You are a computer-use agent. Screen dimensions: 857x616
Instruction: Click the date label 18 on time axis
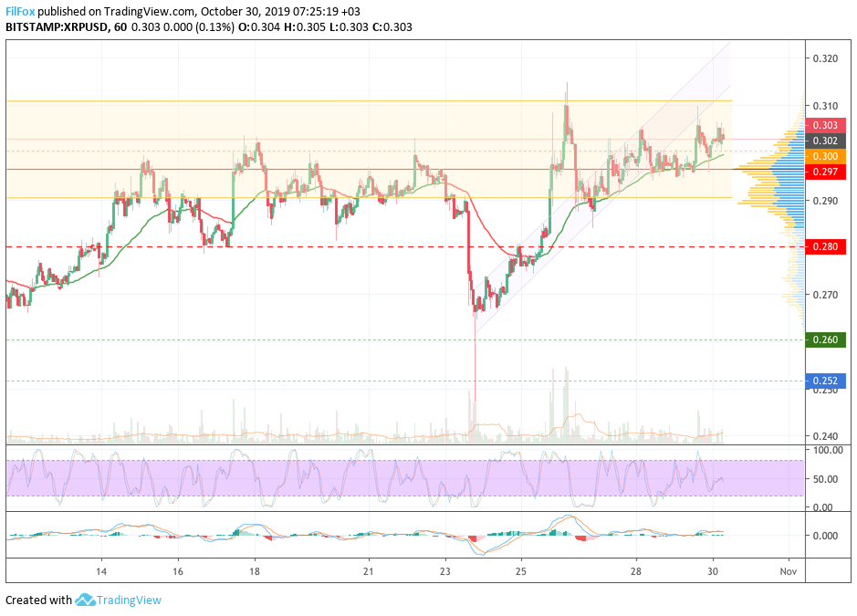pyautogui.click(x=254, y=571)
